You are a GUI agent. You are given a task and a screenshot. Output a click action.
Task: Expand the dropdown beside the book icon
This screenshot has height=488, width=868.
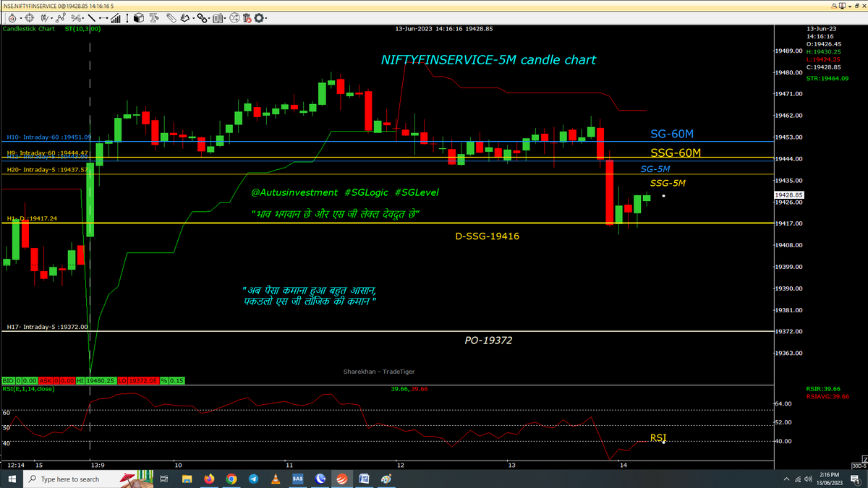(225, 18)
